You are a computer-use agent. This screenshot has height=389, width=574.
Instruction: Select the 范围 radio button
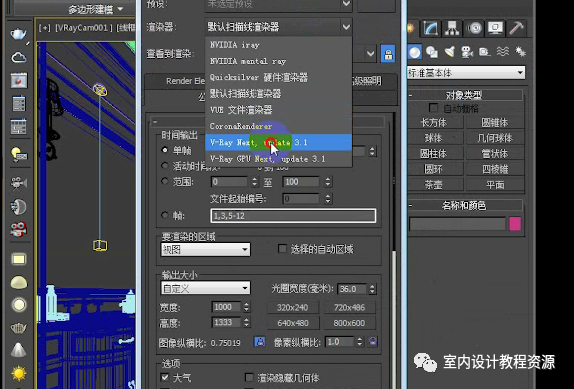coord(165,181)
